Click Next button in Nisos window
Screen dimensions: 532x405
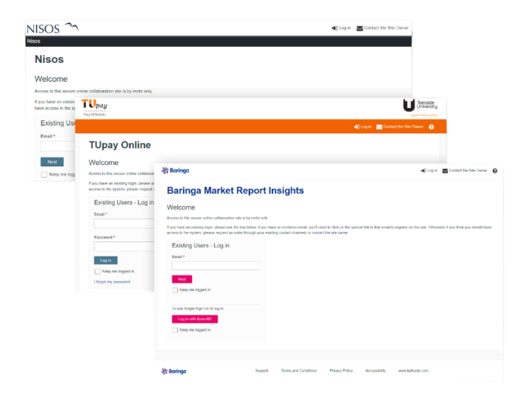(x=52, y=162)
